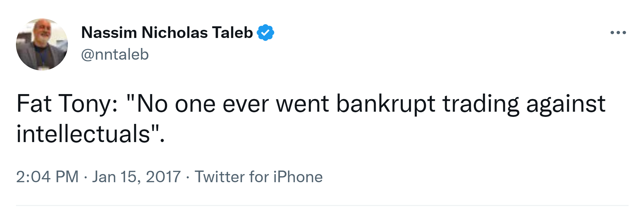Click the word "went" in the tweet
Viewport: 644px width, 215px height.
303,104
